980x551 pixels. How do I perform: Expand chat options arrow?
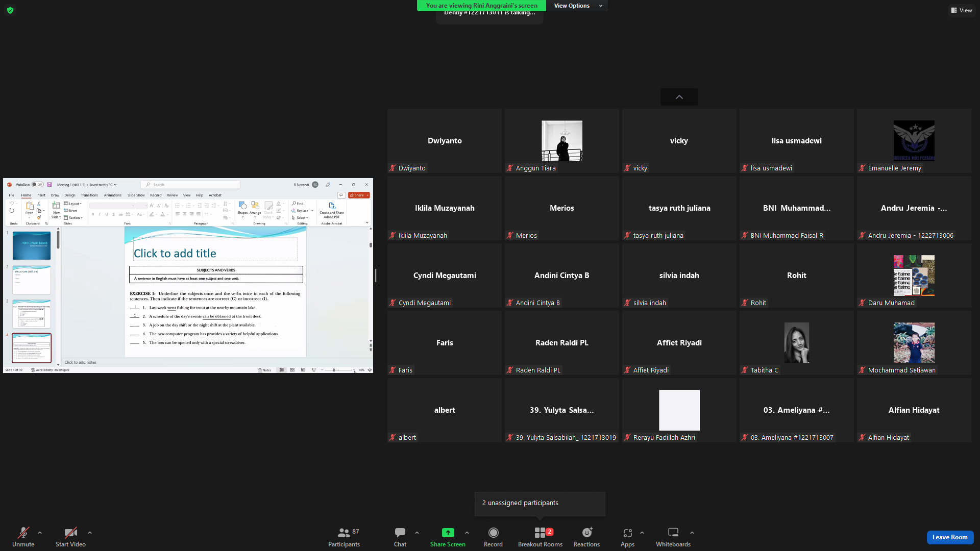pyautogui.click(x=417, y=533)
